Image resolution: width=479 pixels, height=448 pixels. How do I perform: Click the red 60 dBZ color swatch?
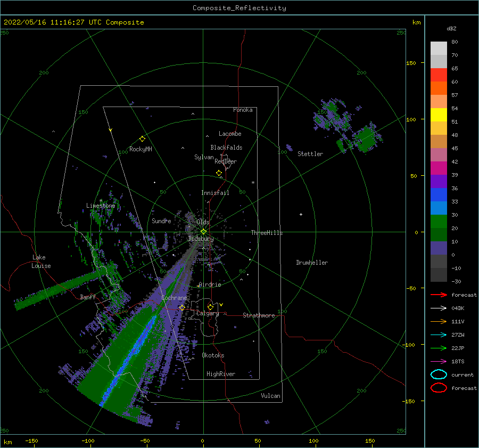pyautogui.click(x=439, y=75)
